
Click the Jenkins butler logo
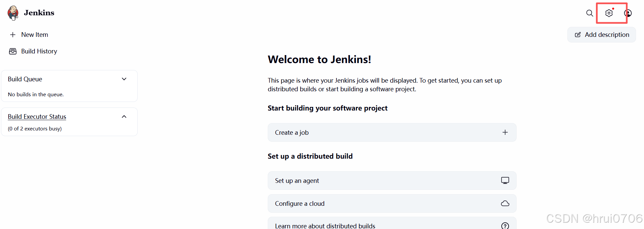pyautogui.click(x=13, y=13)
